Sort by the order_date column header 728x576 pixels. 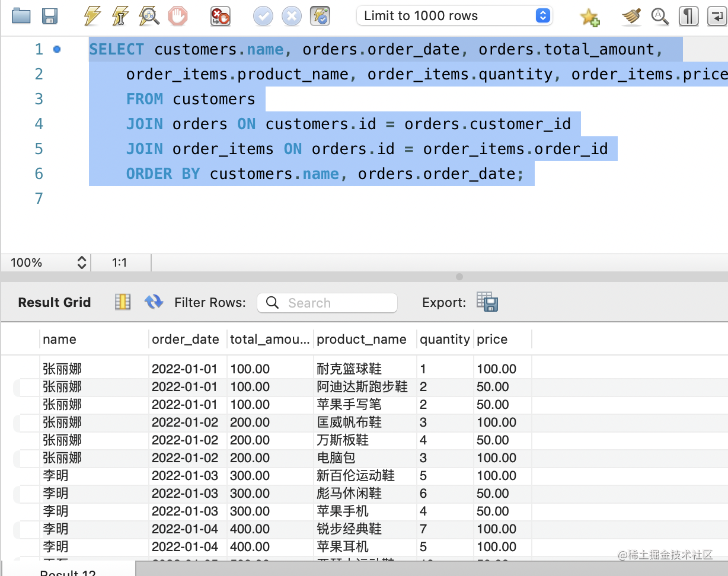(x=186, y=340)
